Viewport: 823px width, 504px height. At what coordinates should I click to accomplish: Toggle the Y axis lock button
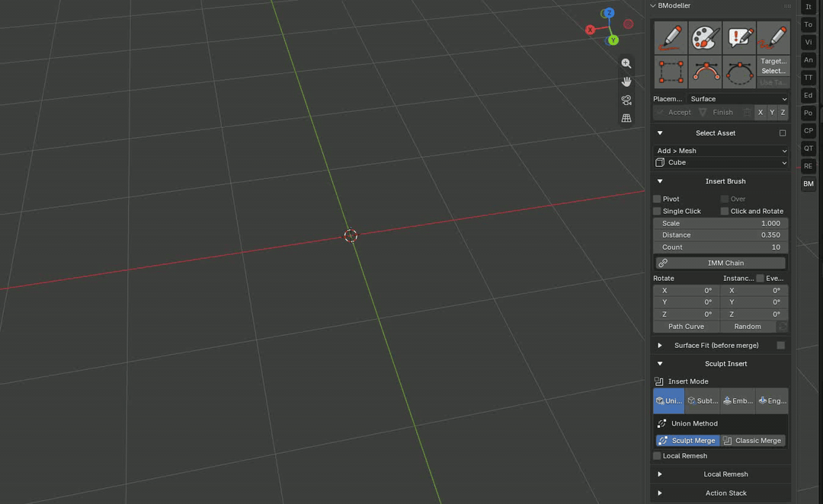click(771, 112)
